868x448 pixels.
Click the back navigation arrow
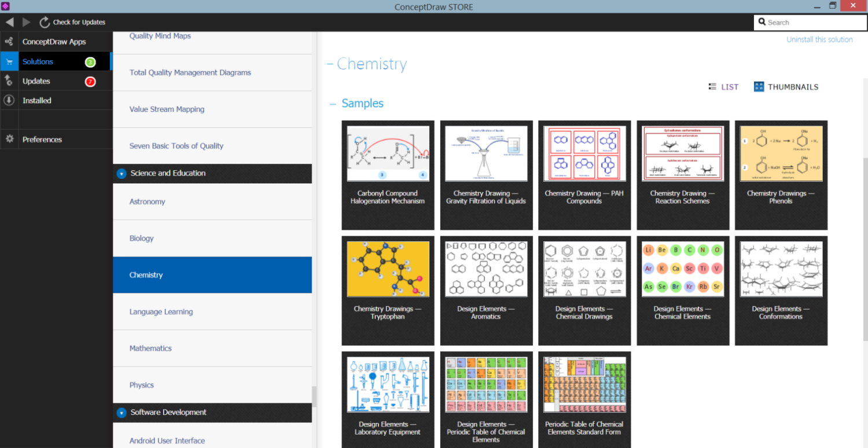coord(9,22)
